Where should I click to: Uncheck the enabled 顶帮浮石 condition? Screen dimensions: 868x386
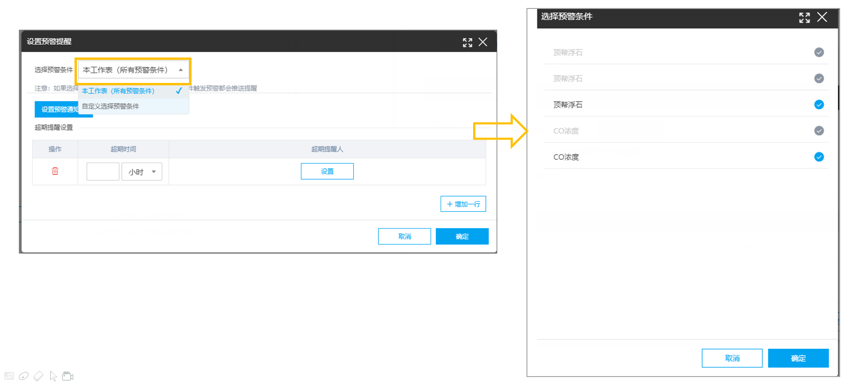[819, 105]
